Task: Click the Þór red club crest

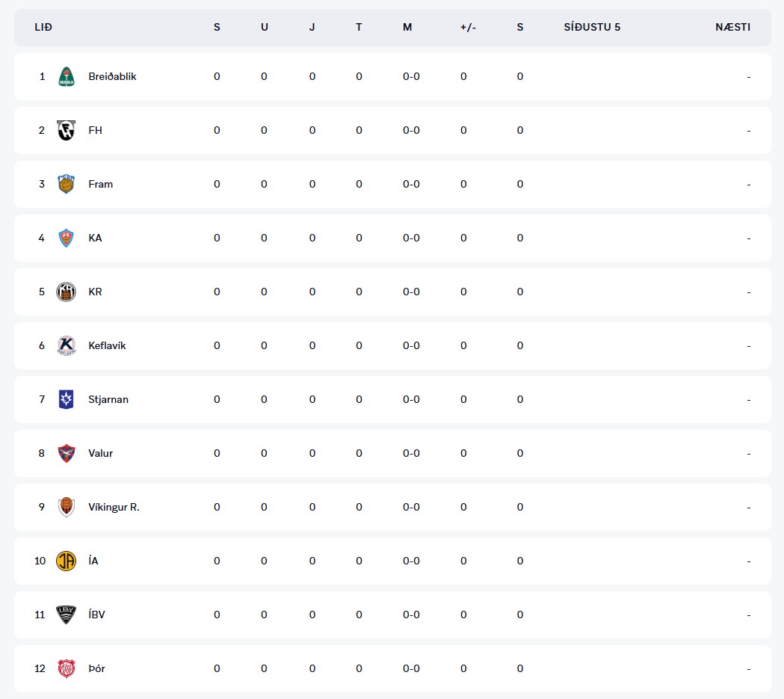Action: (x=67, y=668)
